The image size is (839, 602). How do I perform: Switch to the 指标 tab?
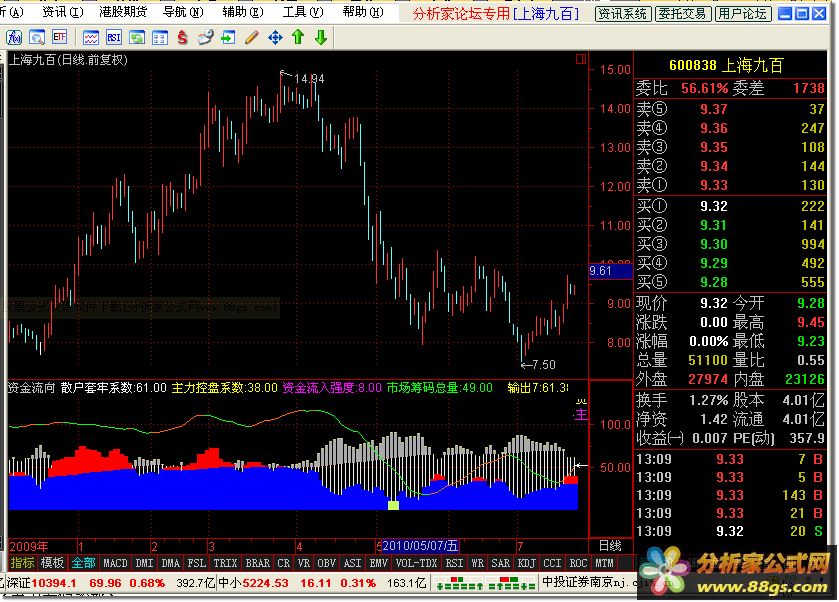point(22,563)
